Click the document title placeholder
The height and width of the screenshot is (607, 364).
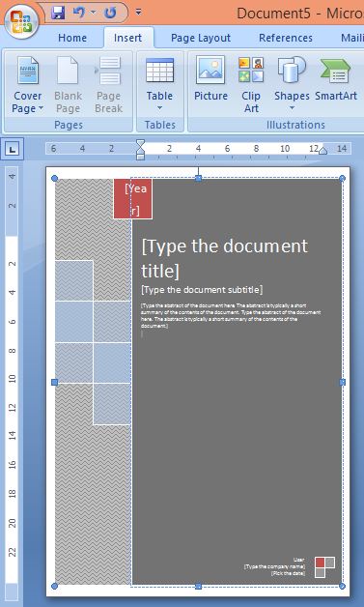pyautogui.click(x=224, y=258)
